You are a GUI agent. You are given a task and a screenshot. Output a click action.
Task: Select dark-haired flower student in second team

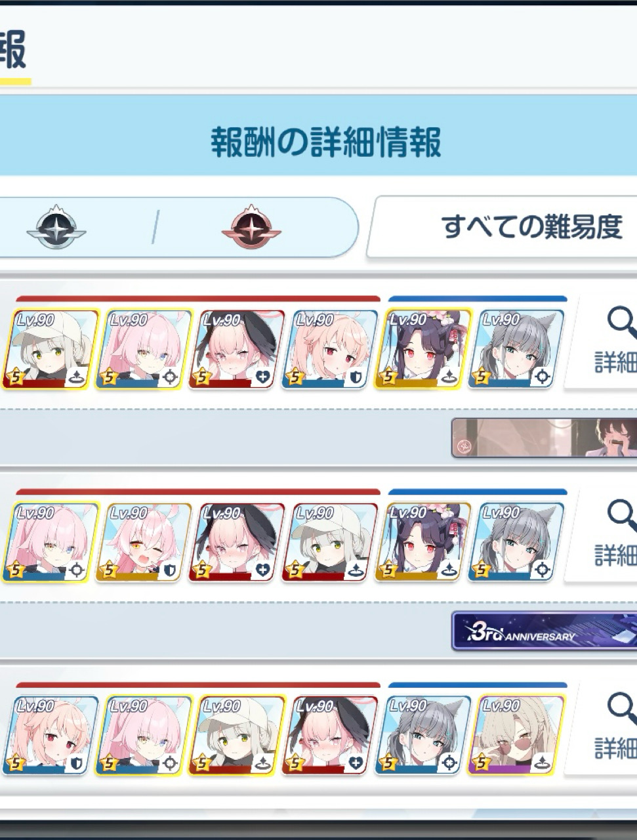tap(423, 542)
